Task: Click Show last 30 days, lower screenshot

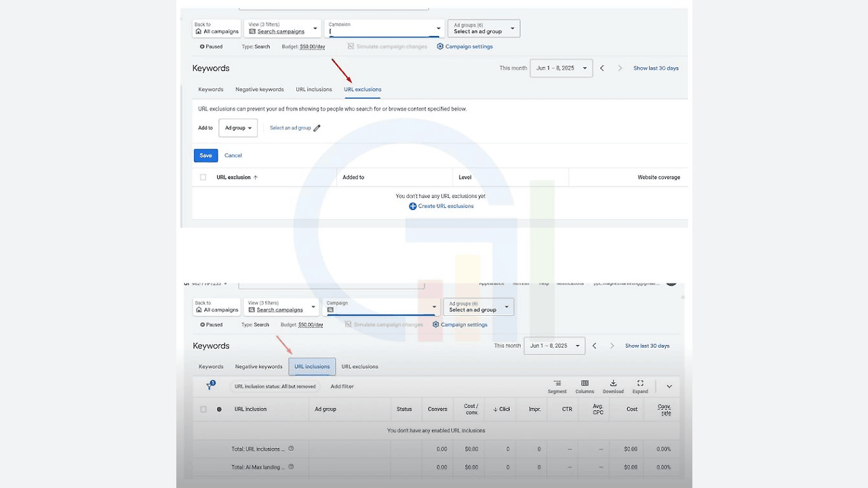Action: (x=647, y=346)
